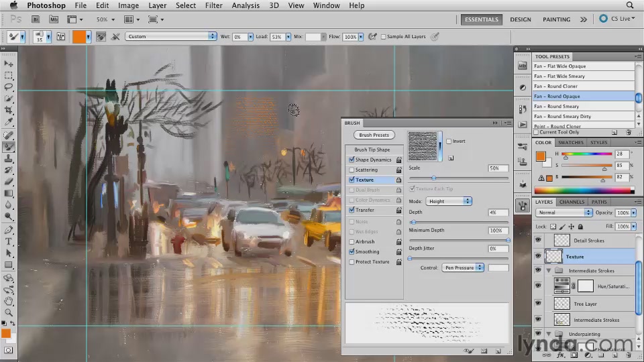Select the Mixer Brush tool
This screenshot has height=362, width=644.
click(x=9, y=147)
